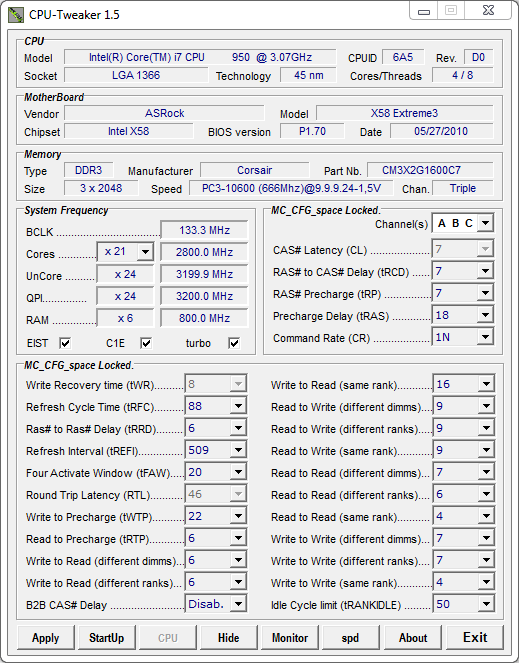519x663 pixels.
Task: Click the CPU-Tweaker app icon in title bar
Action: 16,15
